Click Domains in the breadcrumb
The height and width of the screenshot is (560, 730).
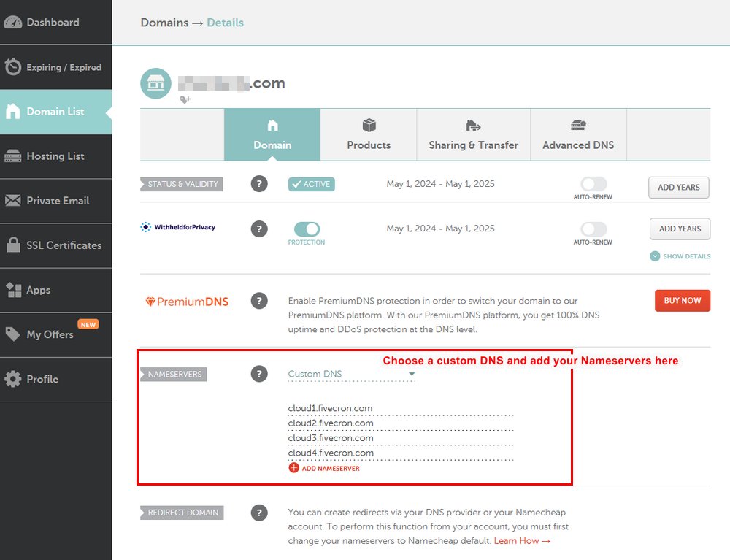click(164, 23)
